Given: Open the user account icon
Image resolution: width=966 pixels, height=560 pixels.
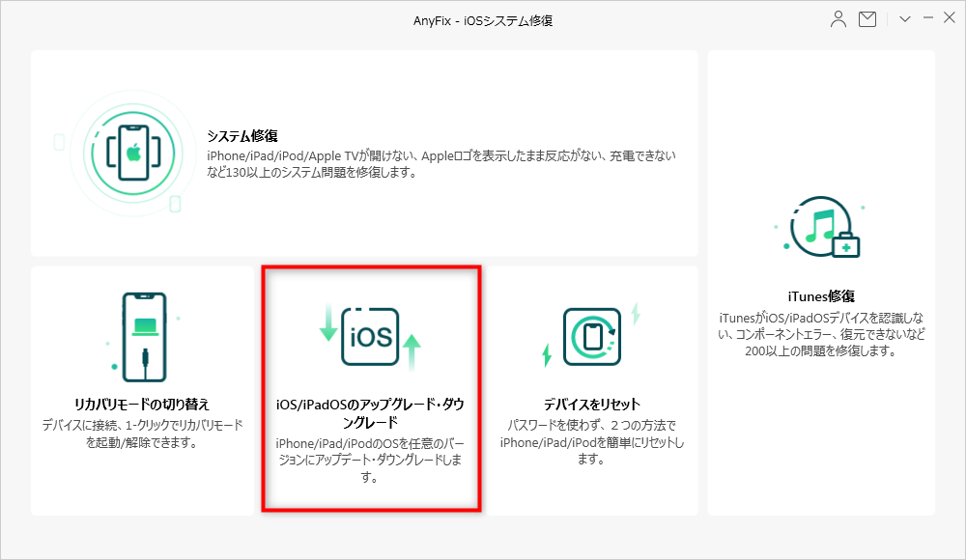Looking at the screenshot, I should click(x=838, y=19).
